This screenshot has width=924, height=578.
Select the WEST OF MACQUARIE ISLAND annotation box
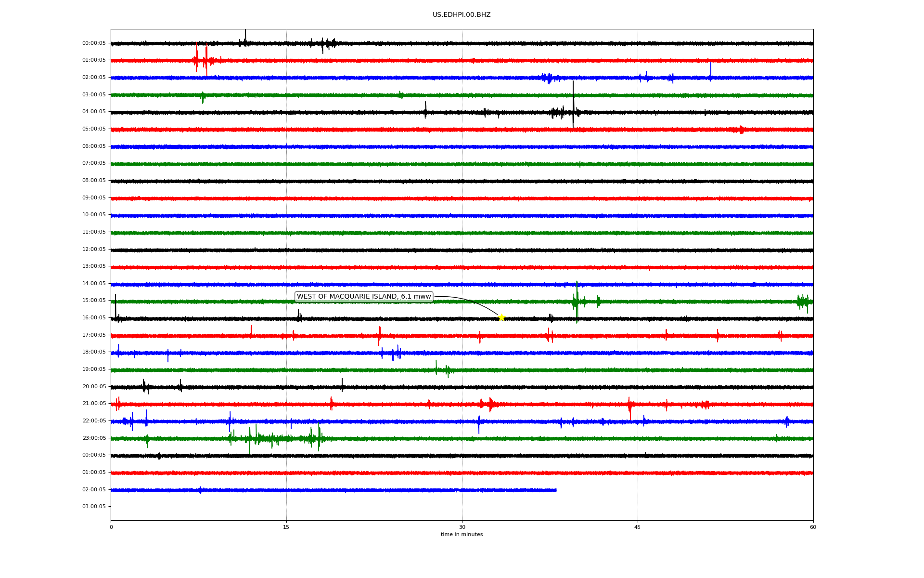(x=364, y=297)
